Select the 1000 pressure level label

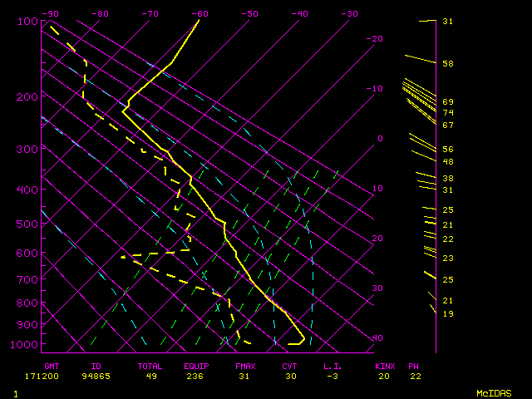click(x=26, y=344)
